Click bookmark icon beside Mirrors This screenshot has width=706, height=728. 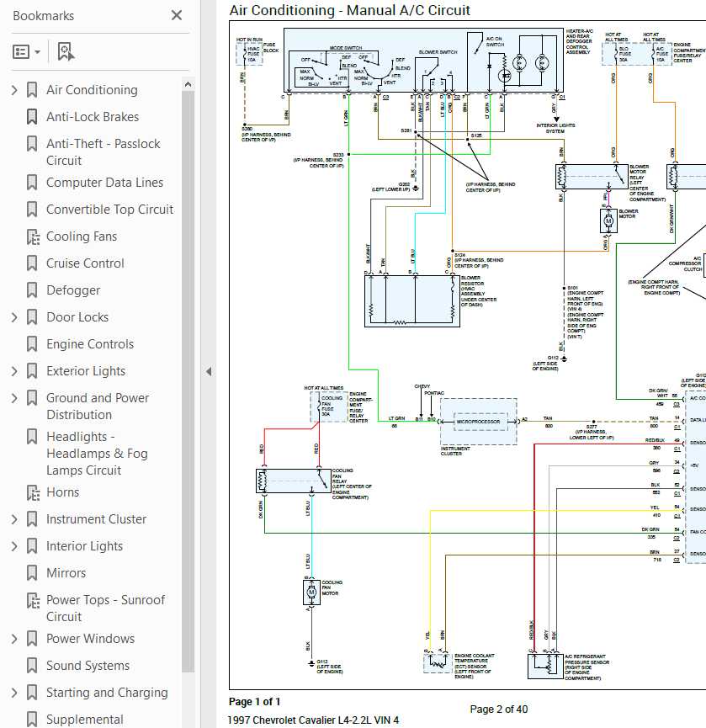32,573
